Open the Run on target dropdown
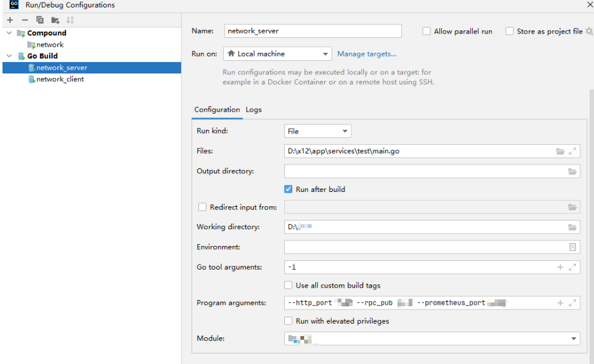This screenshot has height=364, width=594. [277, 53]
